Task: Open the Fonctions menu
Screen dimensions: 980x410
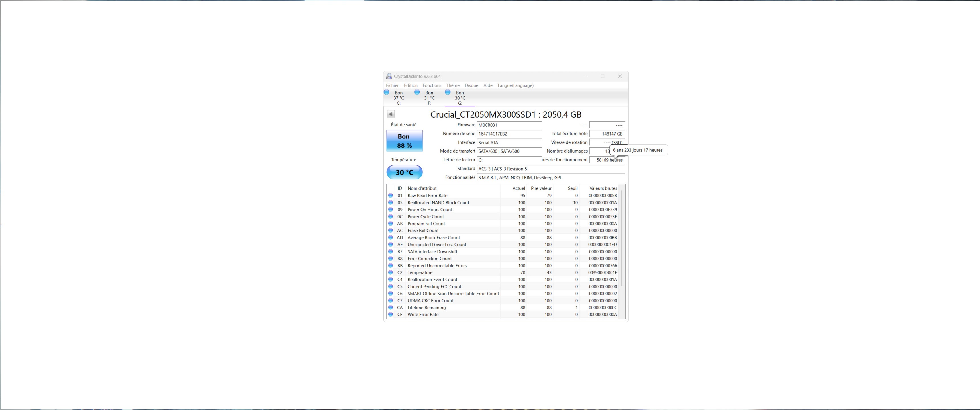Action: (432, 86)
